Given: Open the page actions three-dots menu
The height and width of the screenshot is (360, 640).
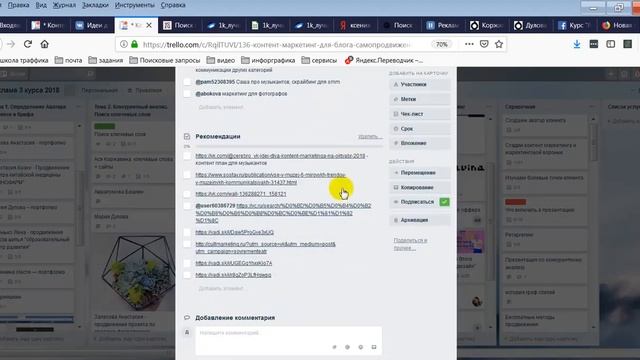Looking at the screenshot, I should click(x=469, y=44).
